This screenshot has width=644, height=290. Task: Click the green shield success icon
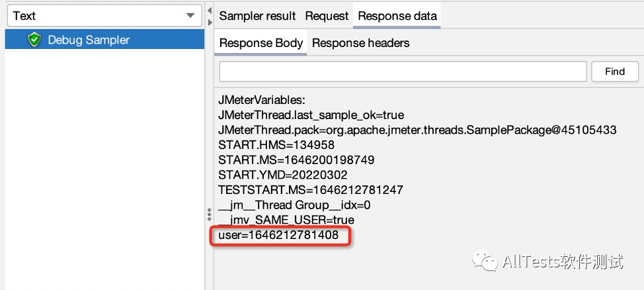click(x=34, y=40)
